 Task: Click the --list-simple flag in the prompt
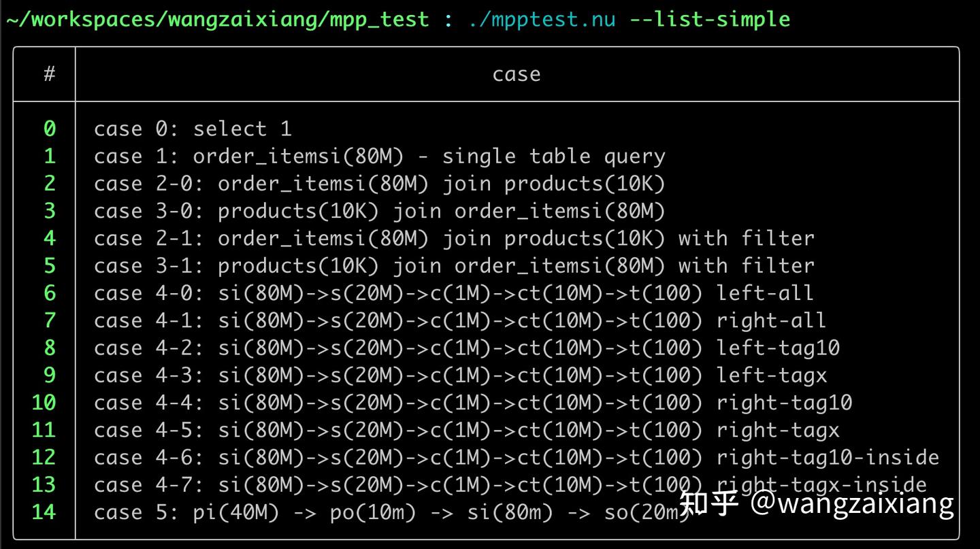click(710, 19)
